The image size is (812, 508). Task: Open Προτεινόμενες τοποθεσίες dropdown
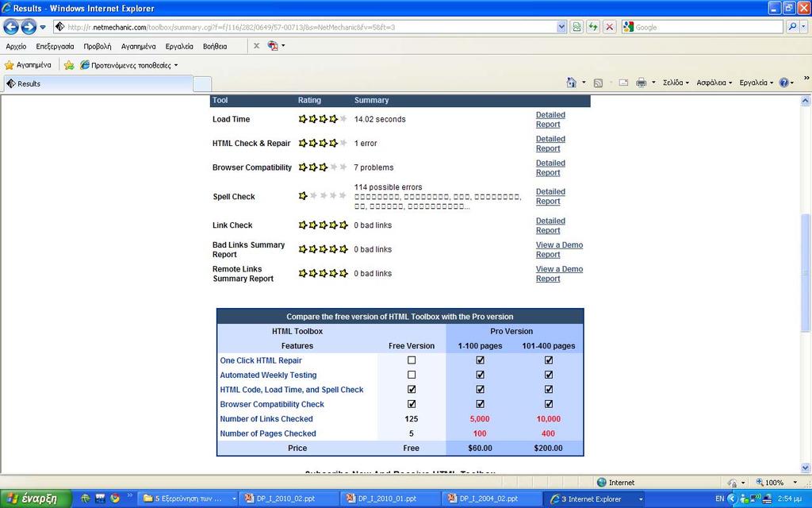129,65
